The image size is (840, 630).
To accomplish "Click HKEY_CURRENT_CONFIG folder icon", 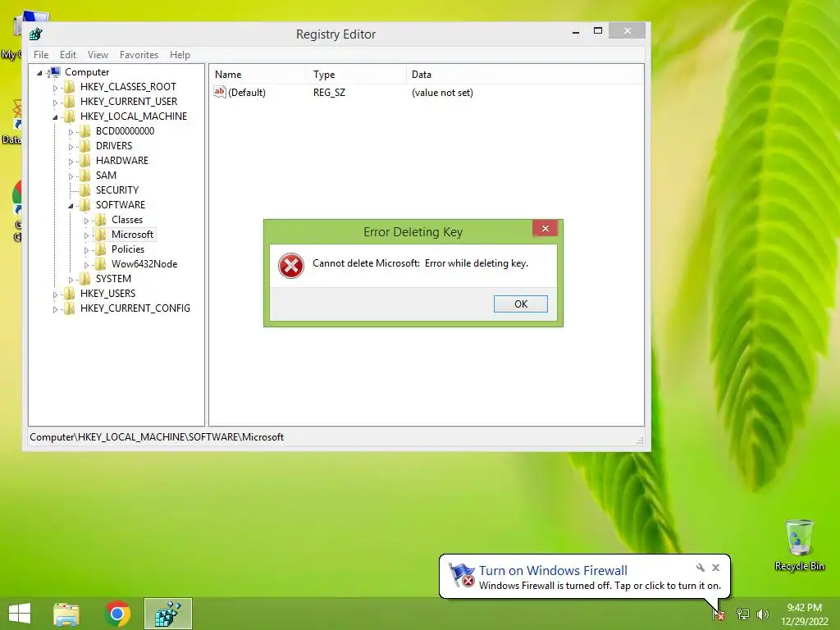I will click(69, 308).
